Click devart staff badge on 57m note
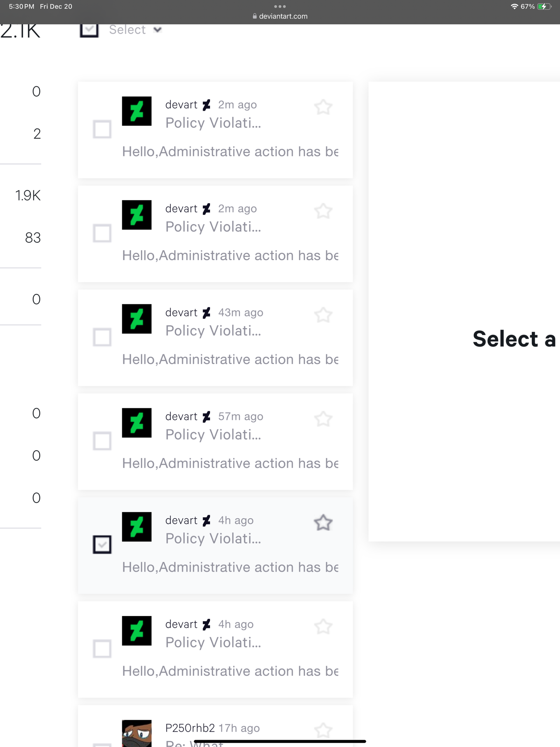Screen dimensions: 560x747 [206, 417]
